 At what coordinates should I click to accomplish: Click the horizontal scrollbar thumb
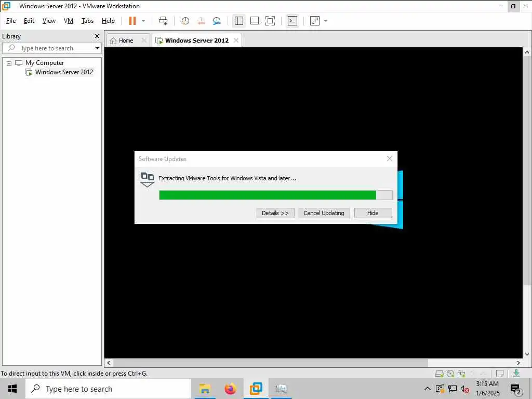270,363
